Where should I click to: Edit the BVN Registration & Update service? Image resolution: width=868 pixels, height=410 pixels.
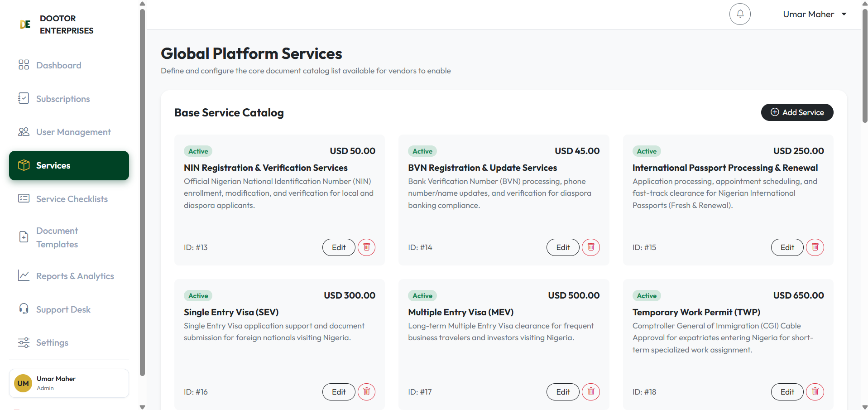[563, 247]
